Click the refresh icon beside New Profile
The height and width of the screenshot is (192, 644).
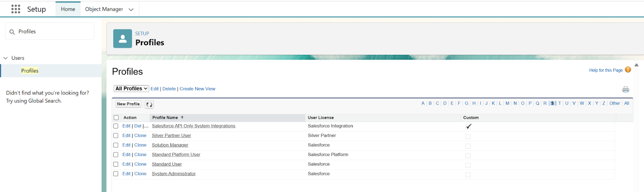149,104
